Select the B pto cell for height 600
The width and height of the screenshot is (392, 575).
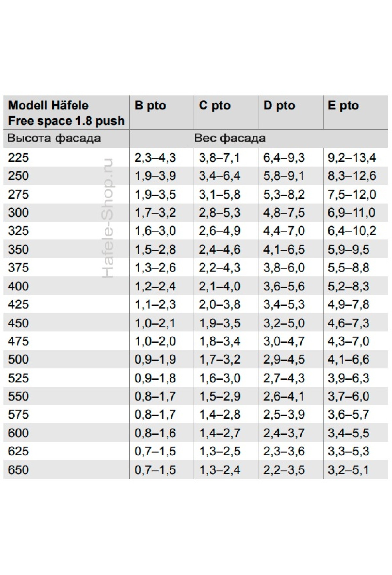point(155,433)
